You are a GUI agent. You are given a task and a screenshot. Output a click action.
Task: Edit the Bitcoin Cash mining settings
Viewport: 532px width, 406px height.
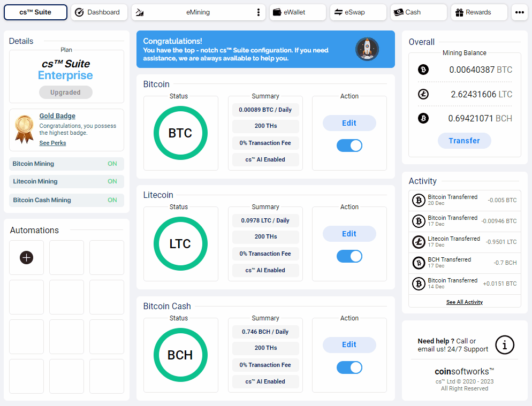[x=349, y=344]
